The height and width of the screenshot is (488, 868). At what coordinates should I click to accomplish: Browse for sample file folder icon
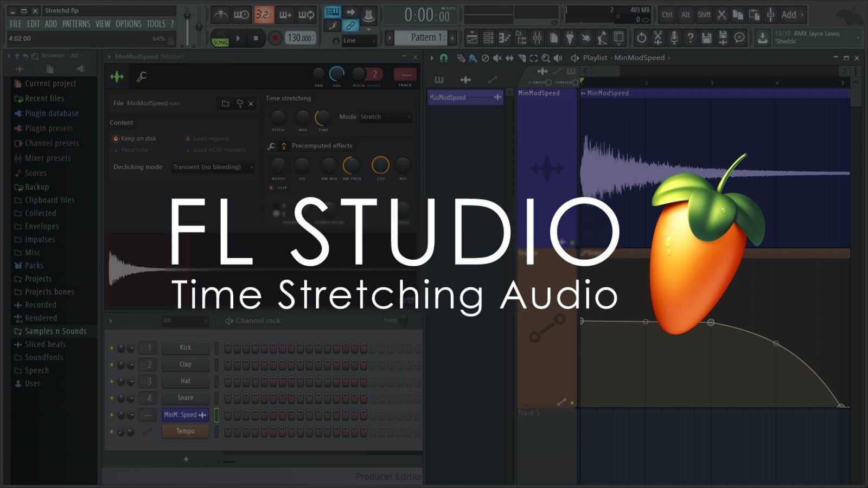tap(226, 103)
